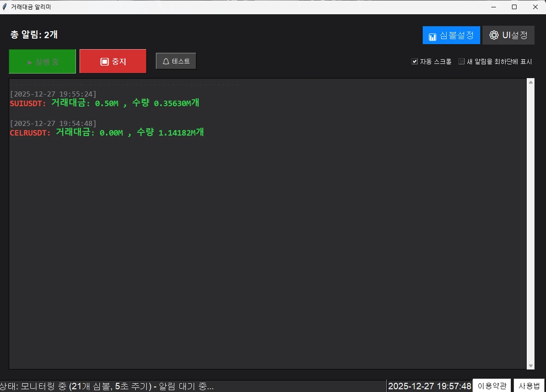The image size is (546, 392).
Task: Open the 사용법 usage guide
Action: pos(529,386)
